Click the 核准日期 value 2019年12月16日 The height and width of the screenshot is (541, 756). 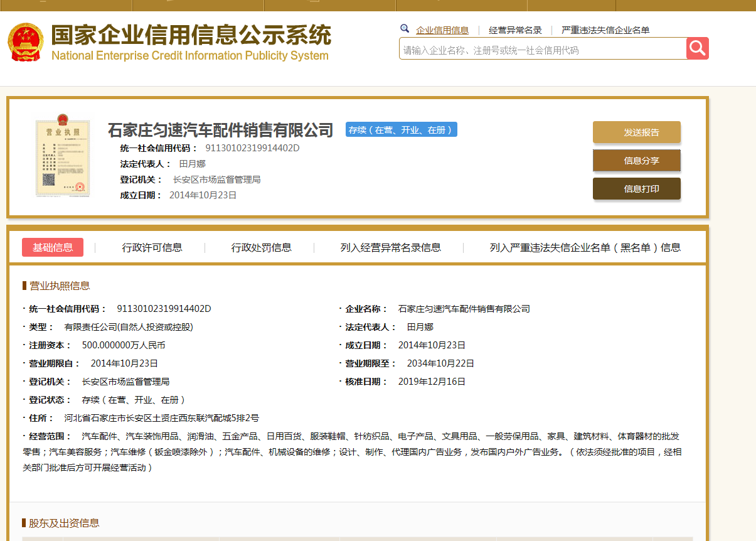432,382
